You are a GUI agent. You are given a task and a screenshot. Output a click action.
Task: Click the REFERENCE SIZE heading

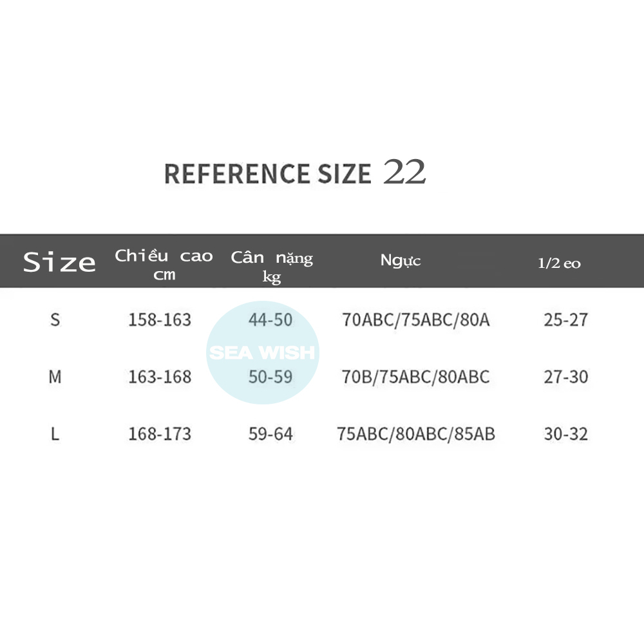pos(268,175)
